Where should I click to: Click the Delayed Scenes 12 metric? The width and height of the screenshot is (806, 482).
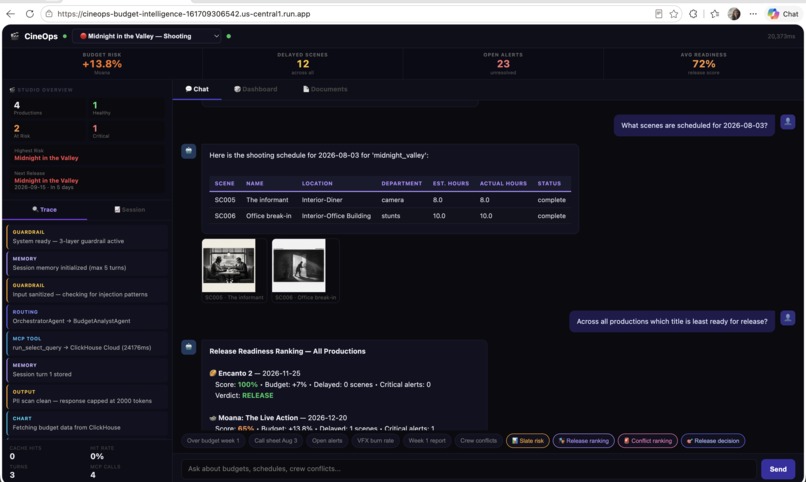pos(302,64)
